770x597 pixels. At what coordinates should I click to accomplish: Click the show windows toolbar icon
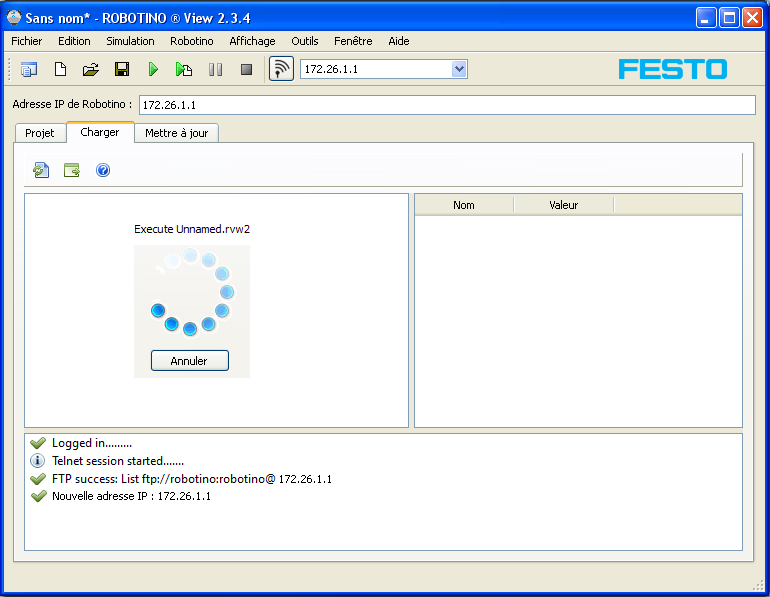click(x=29, y=69)
